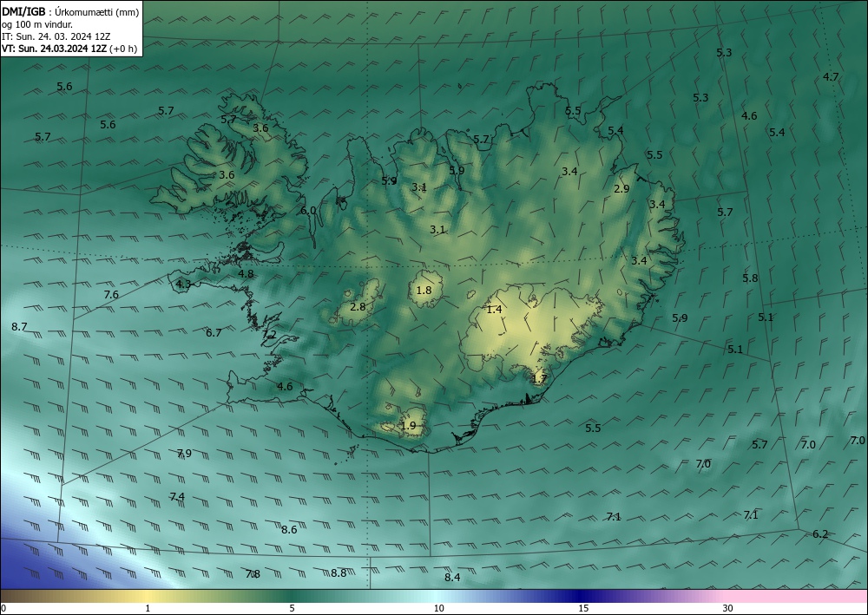Click the 7.4 value on the map

(177, 497)
